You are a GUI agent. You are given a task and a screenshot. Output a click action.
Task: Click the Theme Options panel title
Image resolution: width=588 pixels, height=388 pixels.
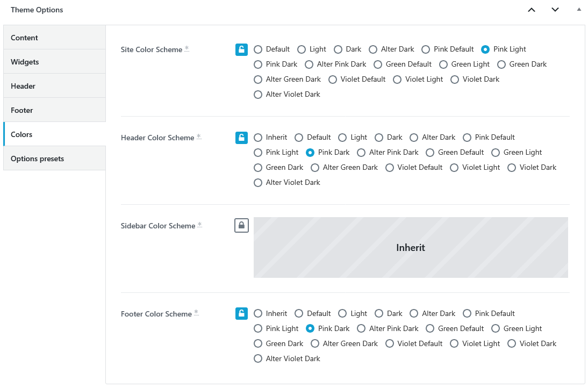click(37, 10)
